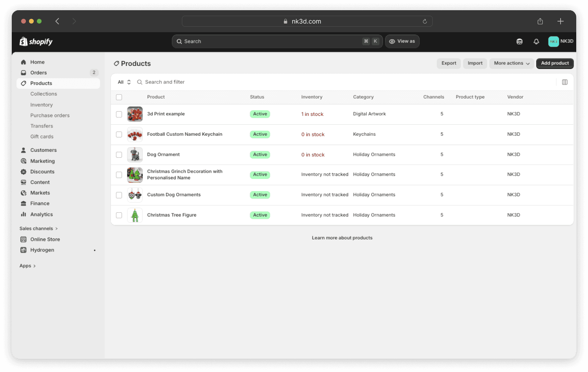Open the Christmas Tree Figure product
The image size is (588, 372).
point(172,215)
